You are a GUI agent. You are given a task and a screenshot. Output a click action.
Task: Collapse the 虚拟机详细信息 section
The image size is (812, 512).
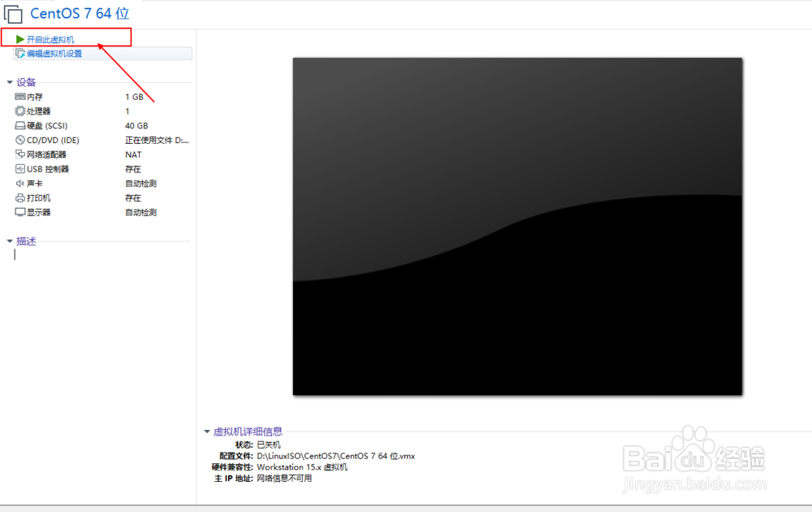coord(207,432)
